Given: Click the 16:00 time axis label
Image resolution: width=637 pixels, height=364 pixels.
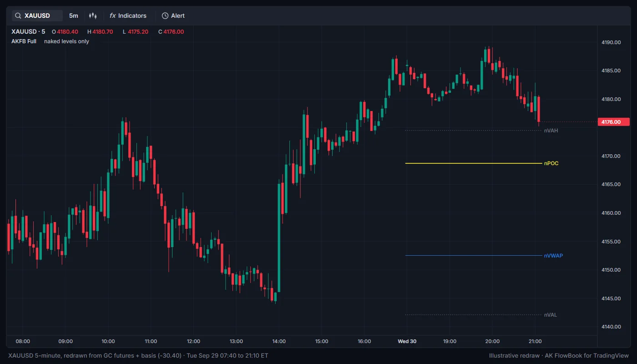Looking at the screenshot, I should (364, 341).
